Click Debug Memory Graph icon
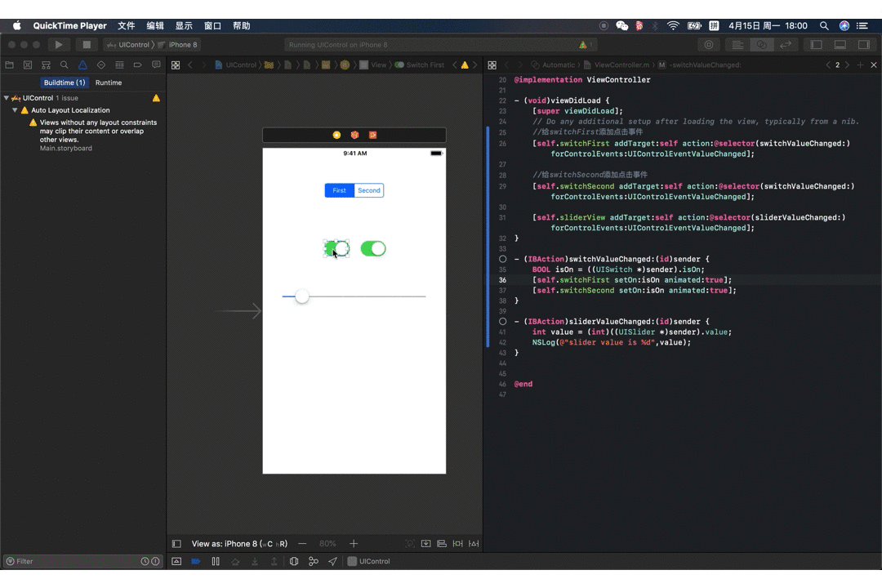 (314, 562)
